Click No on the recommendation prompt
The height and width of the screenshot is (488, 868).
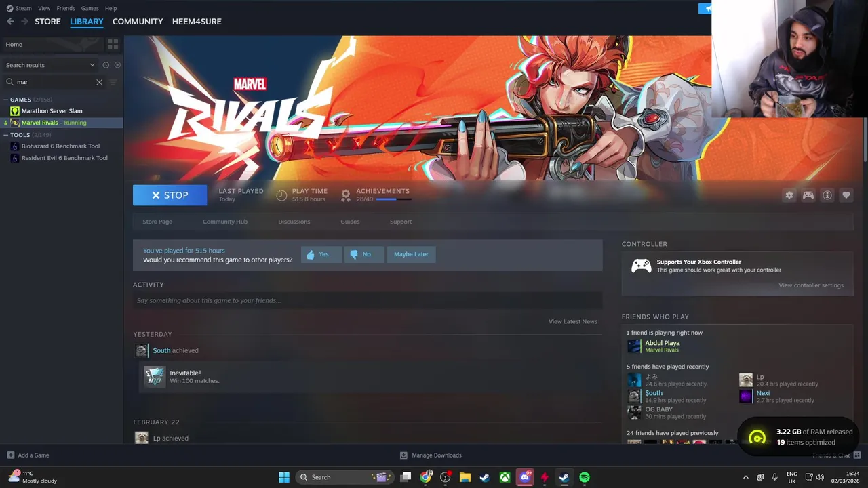tap(363, 254)
